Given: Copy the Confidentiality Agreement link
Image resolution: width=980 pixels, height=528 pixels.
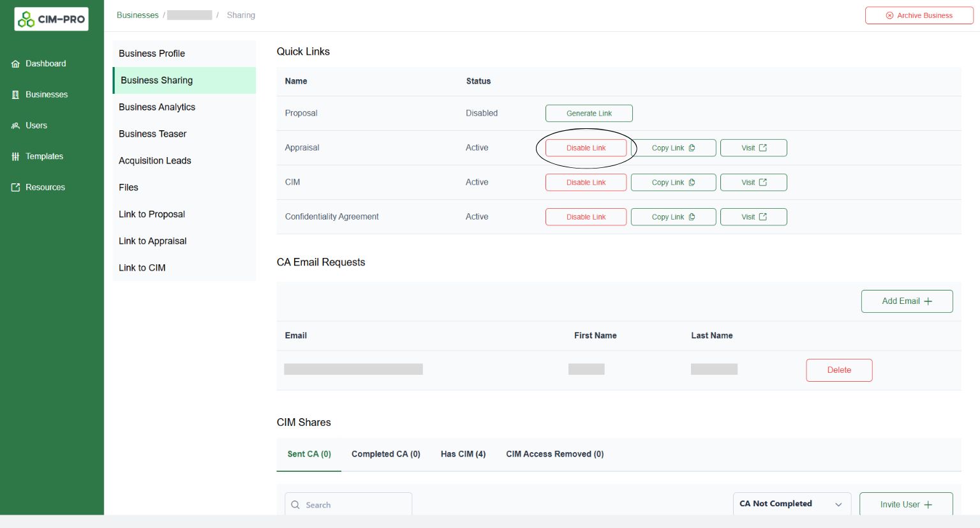Looking at the screenshot, I should (x=673, y=216).
